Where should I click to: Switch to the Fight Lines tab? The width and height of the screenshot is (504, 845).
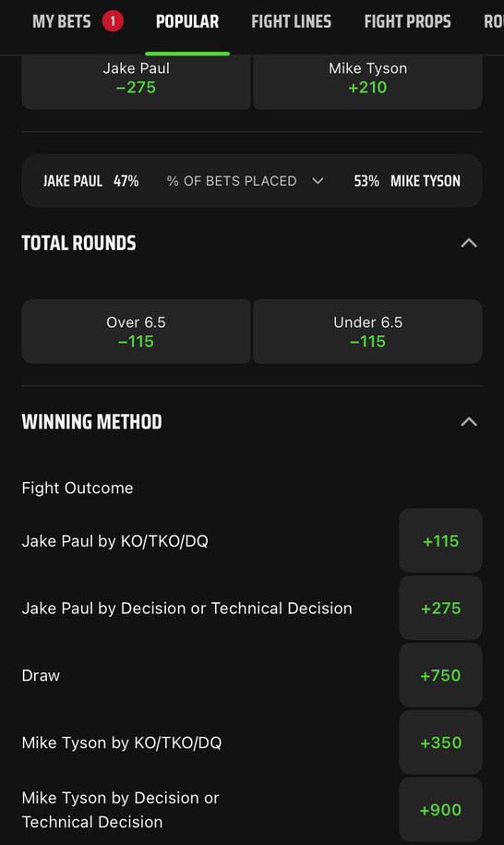point(292,21)
